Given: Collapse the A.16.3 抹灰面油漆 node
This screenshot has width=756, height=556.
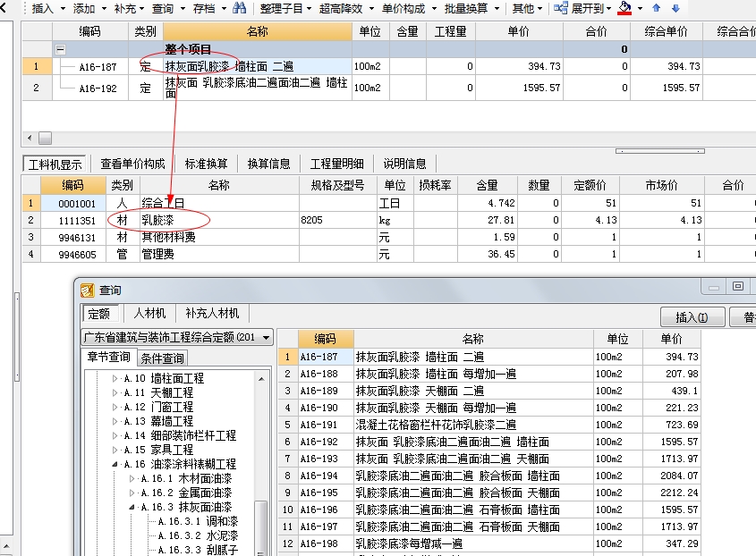Looking at the screenshot, I should (x=132, y=508).
